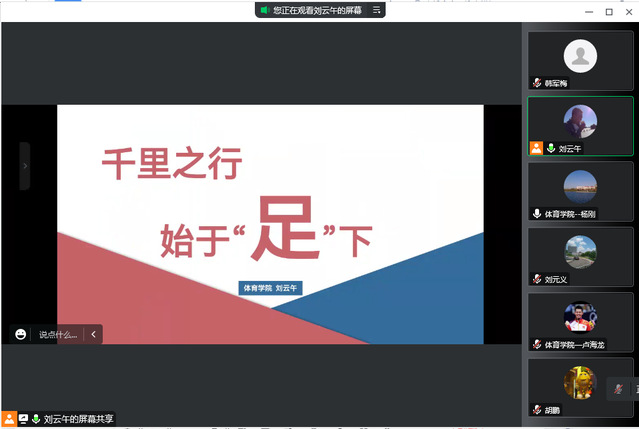Click orange host badge on 刘云午 tile
The width and height of the screenshot is (639, 429).
pyautogui.click(x=537, y=148)
